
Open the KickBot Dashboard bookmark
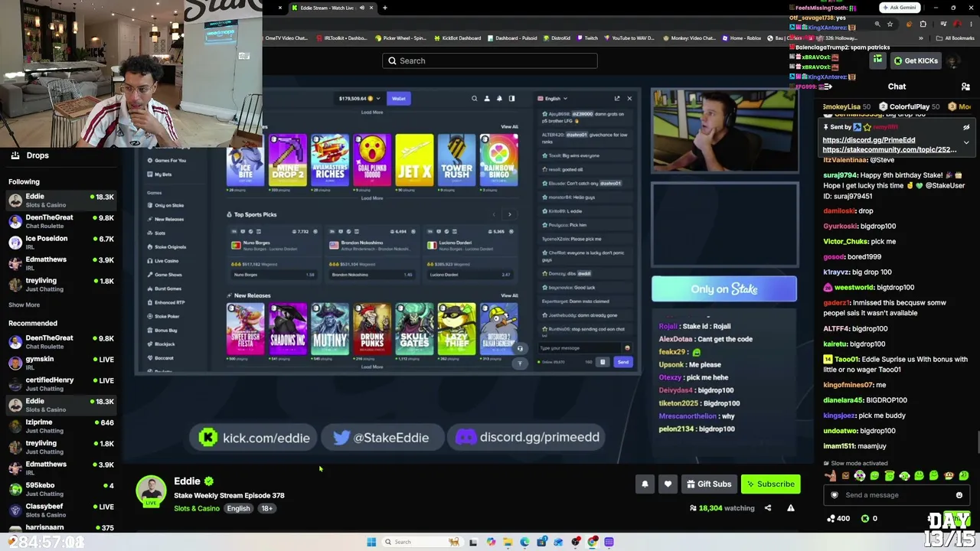tap(457, 37)
